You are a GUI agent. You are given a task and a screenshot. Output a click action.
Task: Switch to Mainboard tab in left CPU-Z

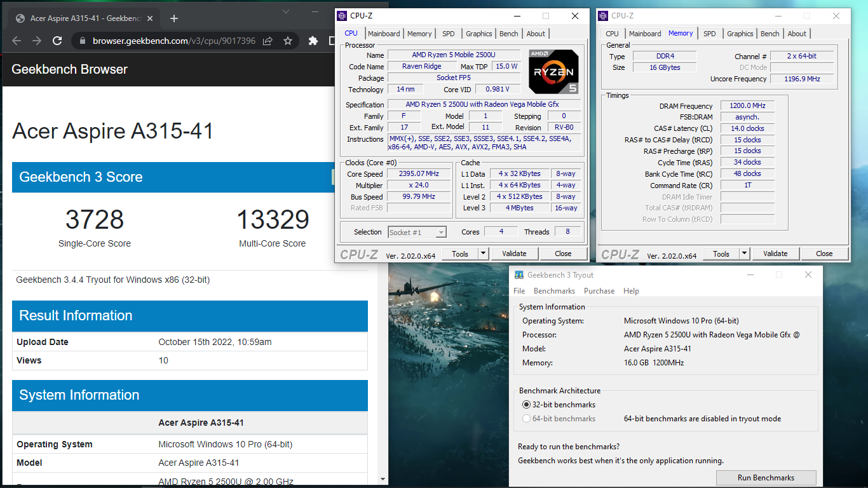[384, 34]
